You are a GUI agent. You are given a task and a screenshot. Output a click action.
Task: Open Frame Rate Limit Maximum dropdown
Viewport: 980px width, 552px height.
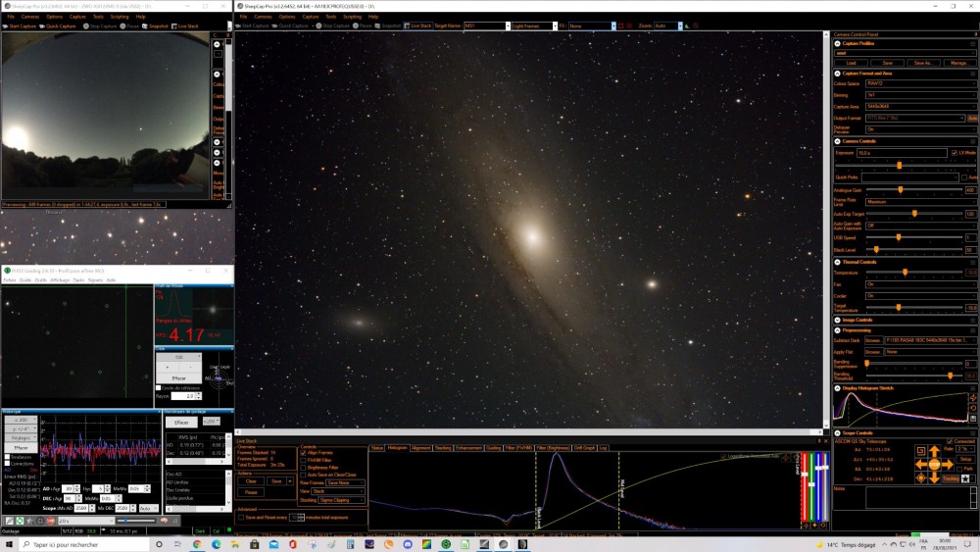(x=921, y=202)
